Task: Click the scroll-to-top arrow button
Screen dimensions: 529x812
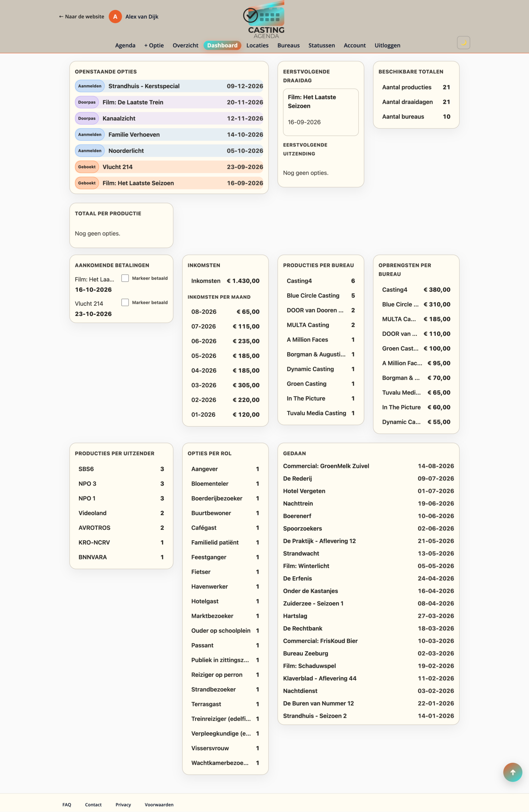Action: (x=512, y=772)
